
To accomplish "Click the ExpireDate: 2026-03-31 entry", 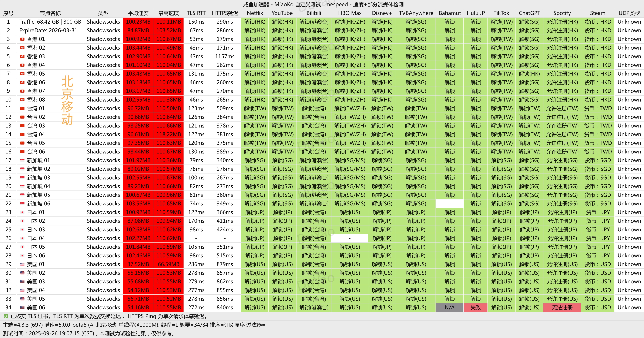I will (48, 30).
